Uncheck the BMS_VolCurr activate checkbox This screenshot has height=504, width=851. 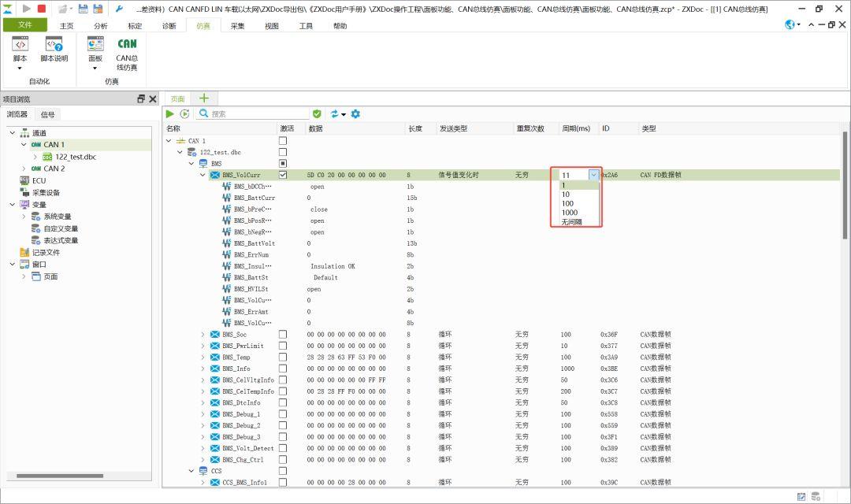pyautogui.click(x=283, y=175)
